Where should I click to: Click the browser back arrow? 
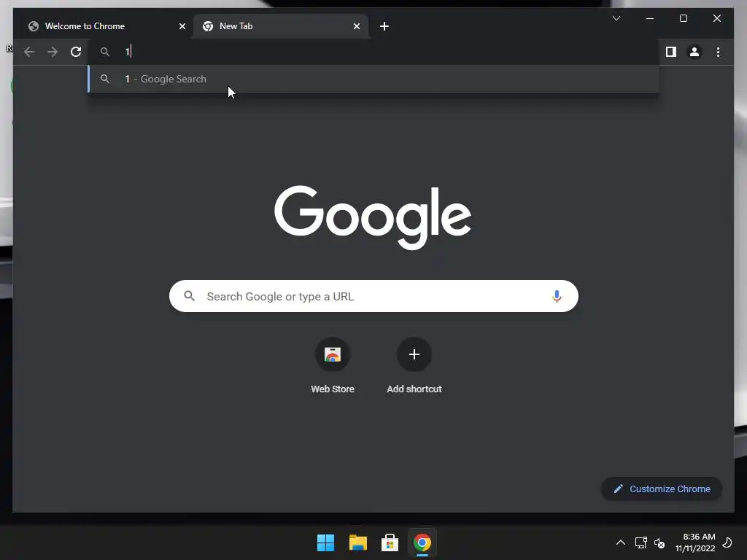click(x=29, y=52)
